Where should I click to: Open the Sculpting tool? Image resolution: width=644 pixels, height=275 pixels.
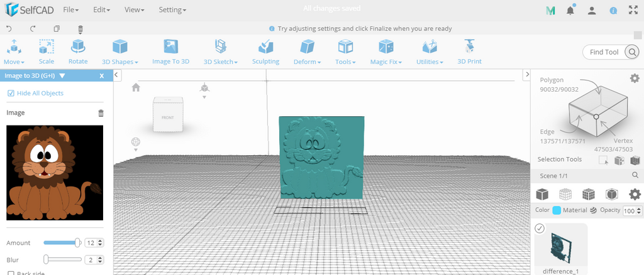tap(265, 51)
